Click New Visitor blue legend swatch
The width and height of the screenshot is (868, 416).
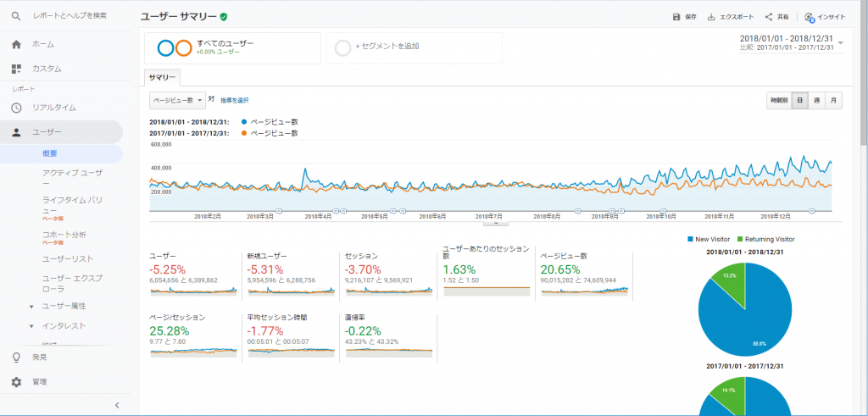coord(690,239)
